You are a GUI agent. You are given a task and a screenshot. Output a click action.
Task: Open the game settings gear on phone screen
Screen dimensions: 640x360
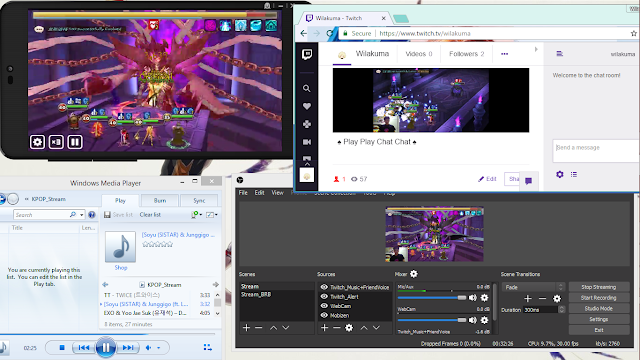coord(37,142)
